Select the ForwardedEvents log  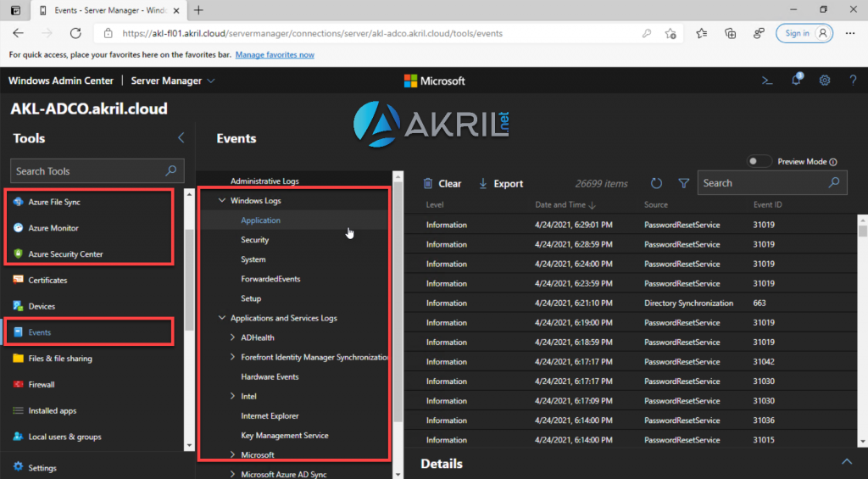coord(270,279)
